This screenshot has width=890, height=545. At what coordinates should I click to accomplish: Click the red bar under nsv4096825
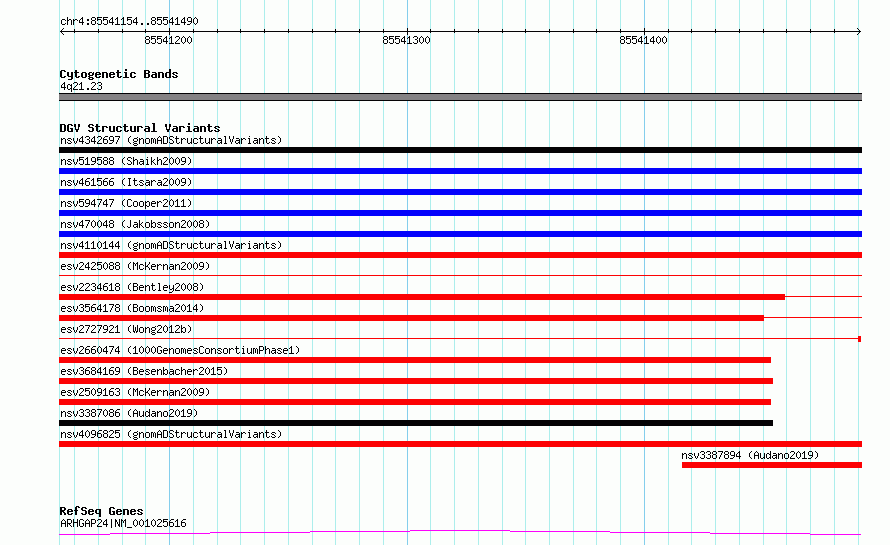(x=460, y=444)
